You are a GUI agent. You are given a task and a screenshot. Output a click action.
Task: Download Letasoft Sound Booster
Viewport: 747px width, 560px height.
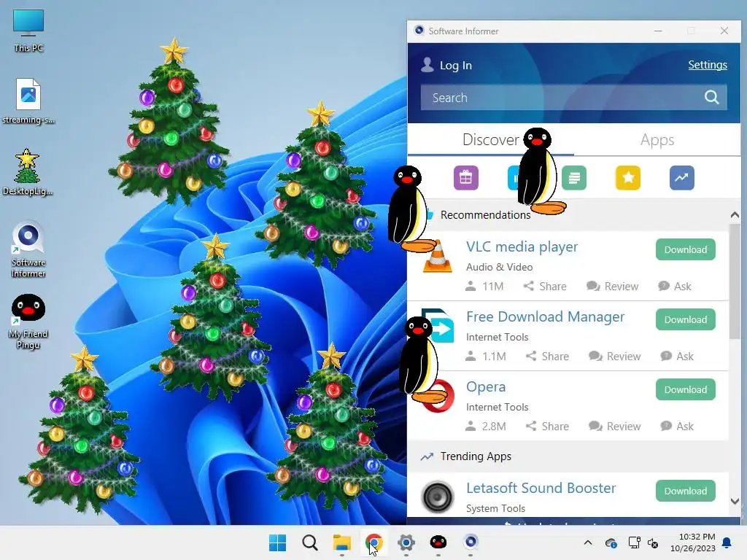coord(685,491)
